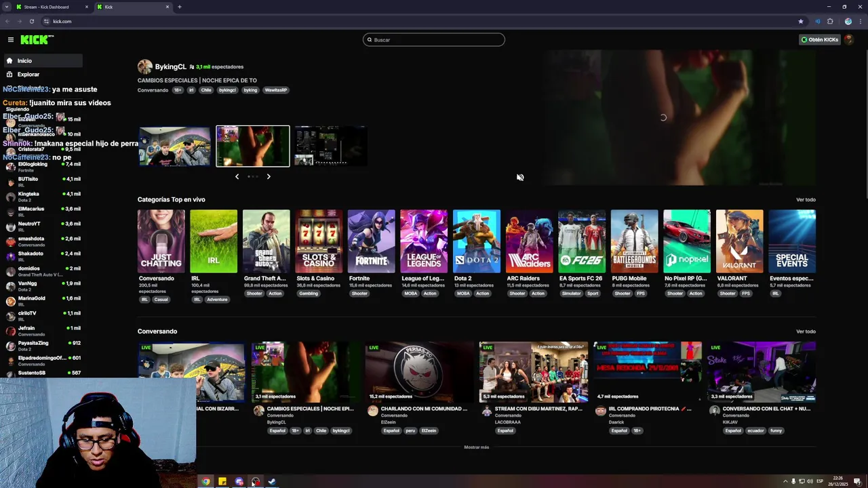Open 'IRL COMPRANDO PIROTECNIA' live stream card
The image size is (868, 488).
tap(647, 372)
